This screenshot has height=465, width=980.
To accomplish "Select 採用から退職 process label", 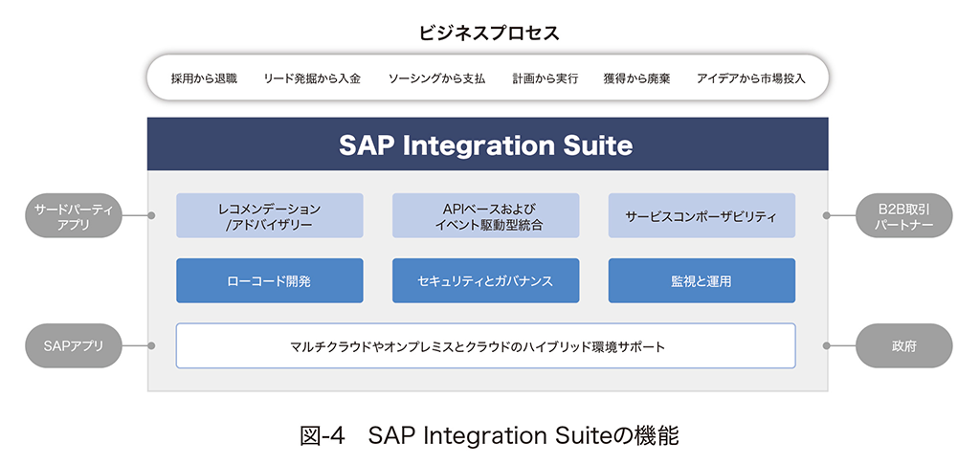I will (205, 78).
